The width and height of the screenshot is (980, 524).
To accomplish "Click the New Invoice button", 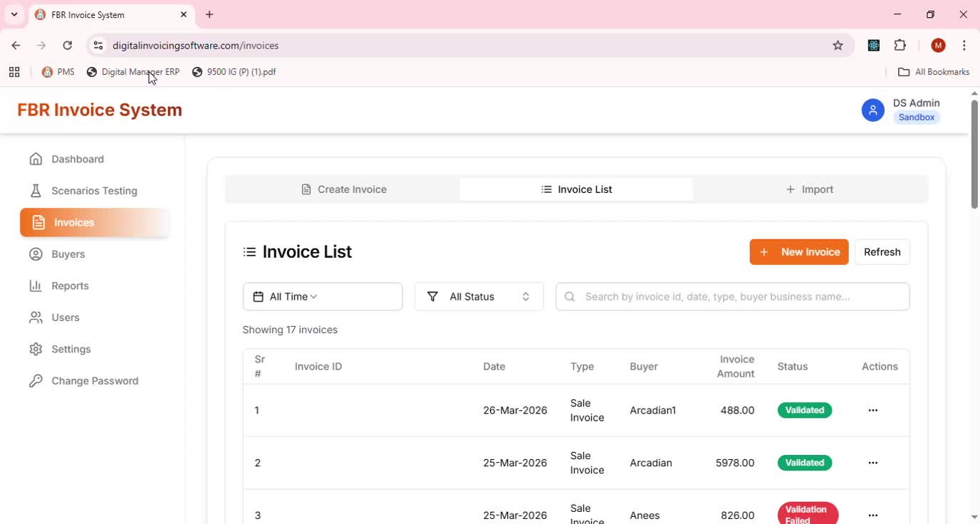I will [799, 252].
